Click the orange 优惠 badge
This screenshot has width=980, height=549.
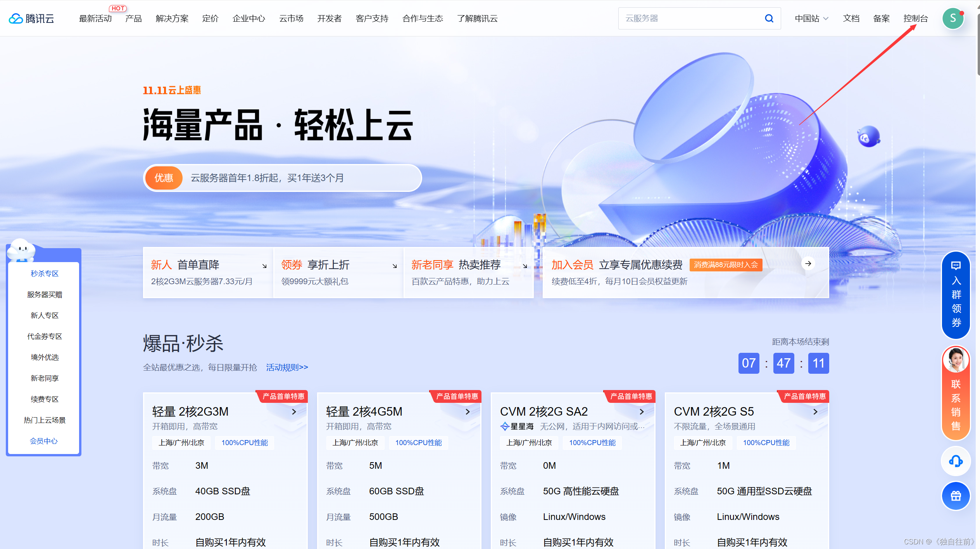pos(164,178)
